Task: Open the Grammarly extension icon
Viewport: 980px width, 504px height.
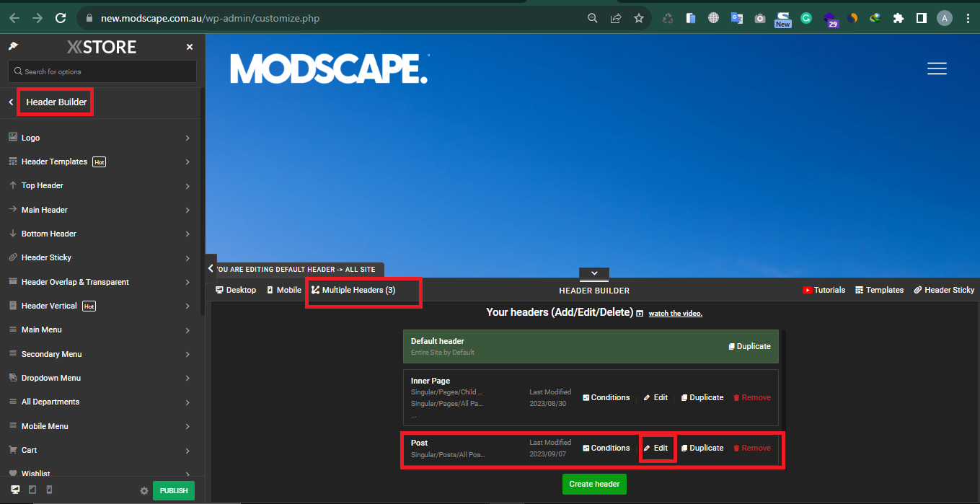Action: point(806,18)
